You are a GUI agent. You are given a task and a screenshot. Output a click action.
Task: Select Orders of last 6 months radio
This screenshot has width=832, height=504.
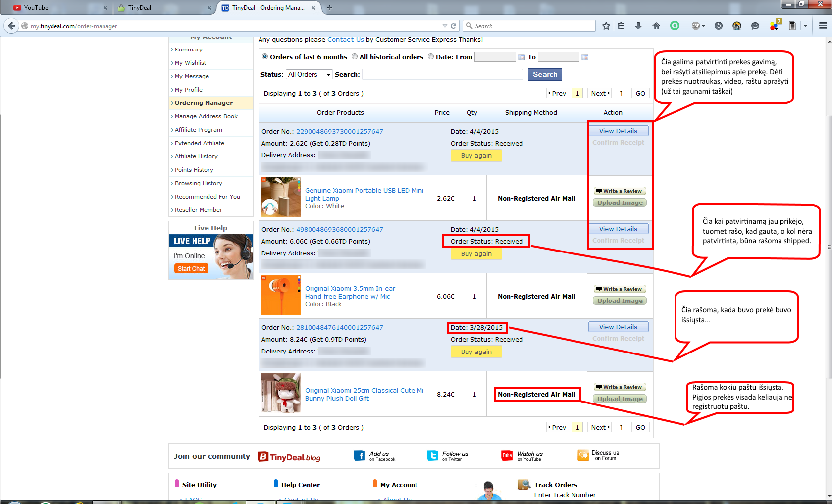click(265, 57)
